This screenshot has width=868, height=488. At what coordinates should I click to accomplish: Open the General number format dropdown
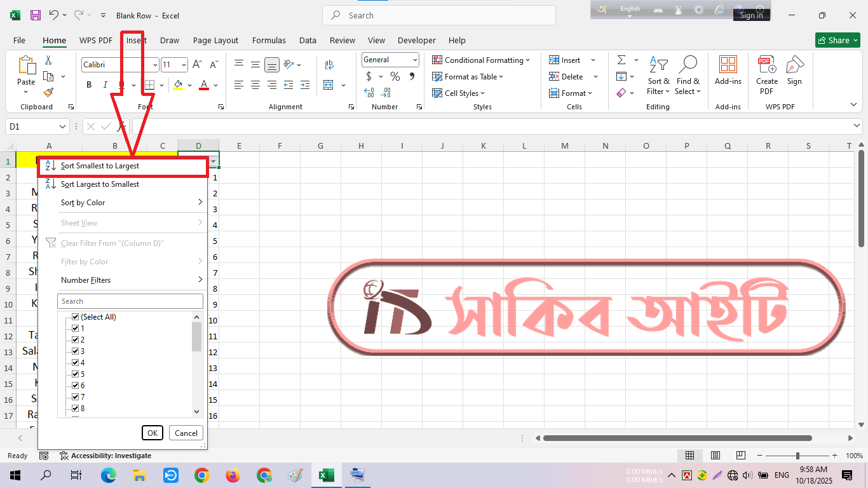click(x=415, y=60)
